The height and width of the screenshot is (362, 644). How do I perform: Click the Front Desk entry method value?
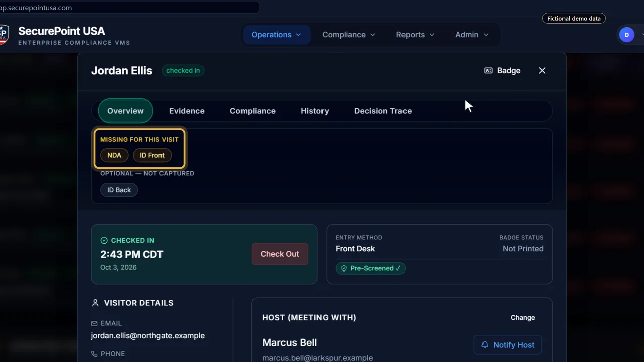(355, 249)
